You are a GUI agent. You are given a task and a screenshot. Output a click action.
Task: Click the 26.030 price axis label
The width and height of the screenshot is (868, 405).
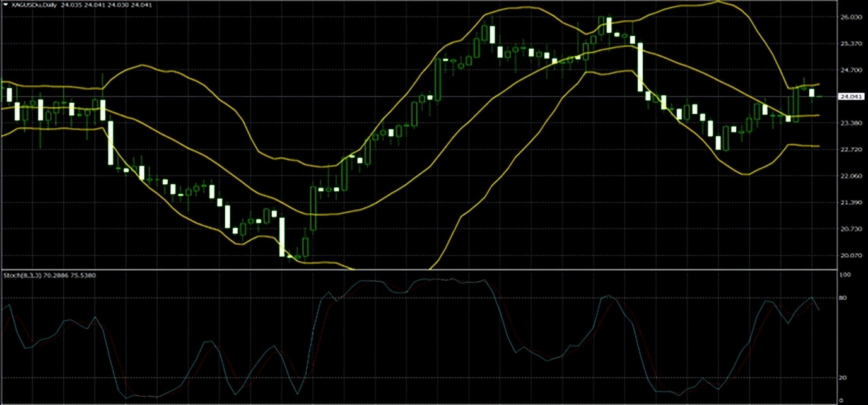click(x=851, y=17)
